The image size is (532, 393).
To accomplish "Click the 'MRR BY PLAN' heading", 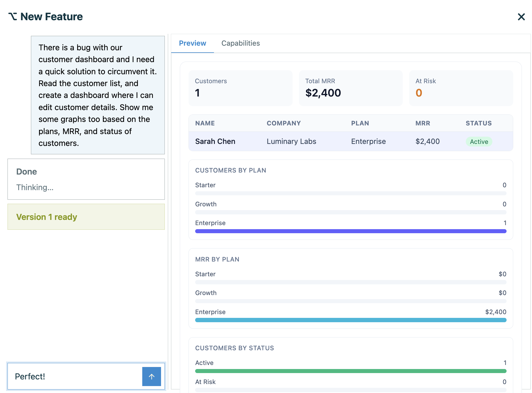I will (x=217, y=259).
